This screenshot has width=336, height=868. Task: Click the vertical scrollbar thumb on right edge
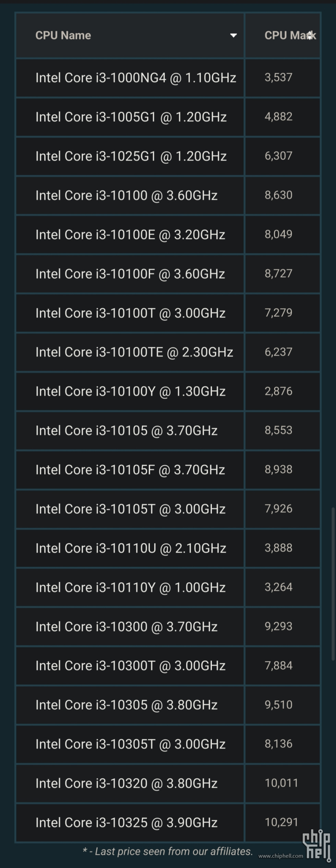click(333, 584)
